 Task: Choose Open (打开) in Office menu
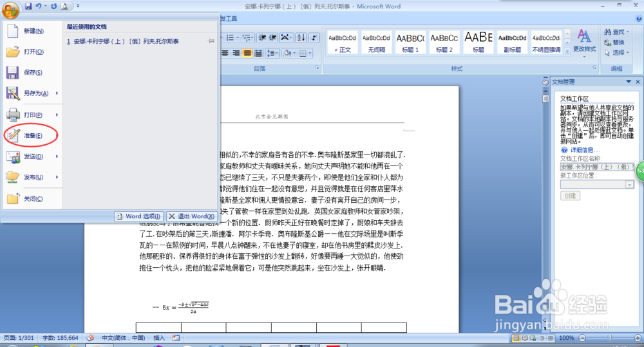(33, 52)
